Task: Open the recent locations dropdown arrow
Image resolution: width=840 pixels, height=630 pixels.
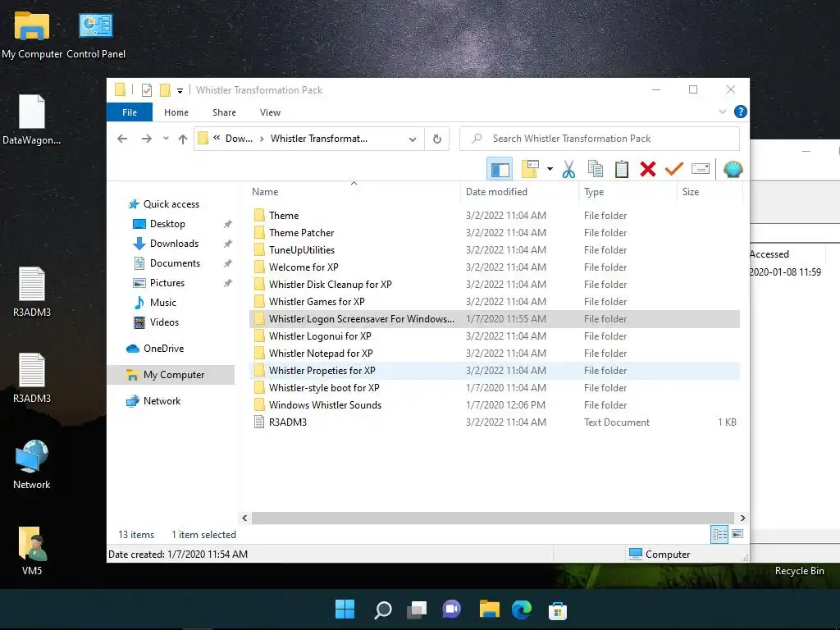Action: coord(166,139)
